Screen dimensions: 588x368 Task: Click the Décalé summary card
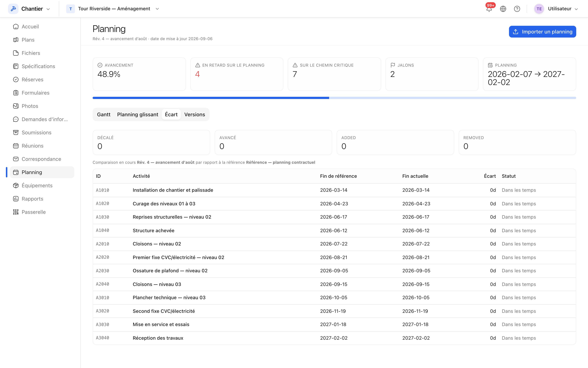click(x=151, y=142)
